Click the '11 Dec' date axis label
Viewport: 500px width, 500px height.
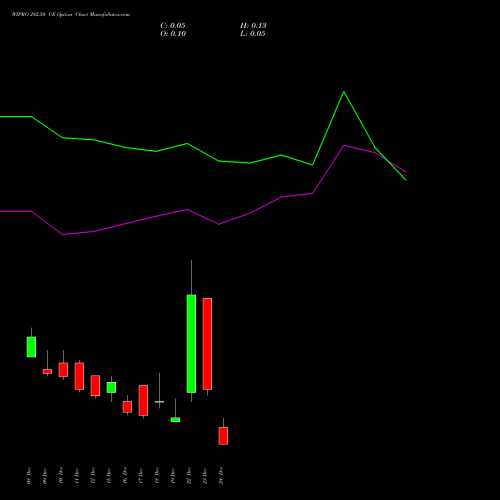pos(77,475)
